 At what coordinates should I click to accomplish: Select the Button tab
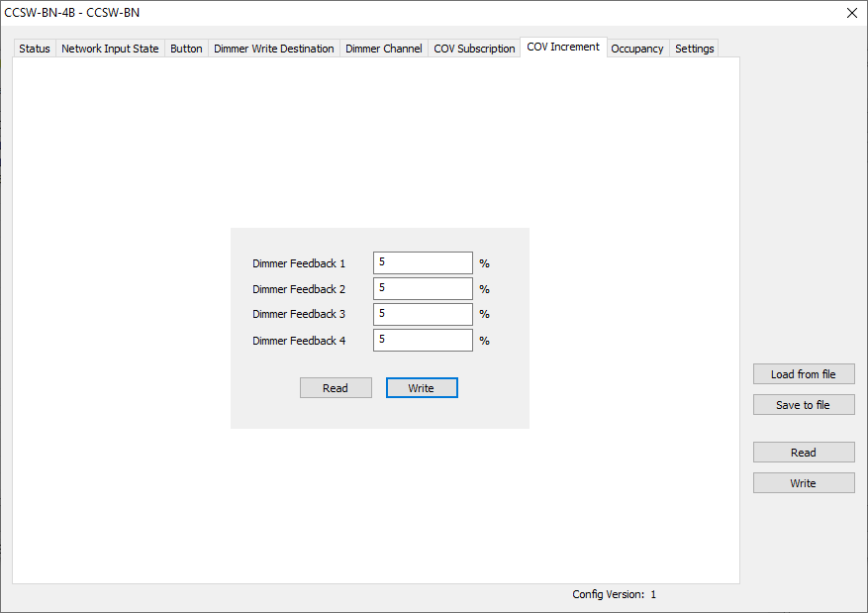pos(186,49)
